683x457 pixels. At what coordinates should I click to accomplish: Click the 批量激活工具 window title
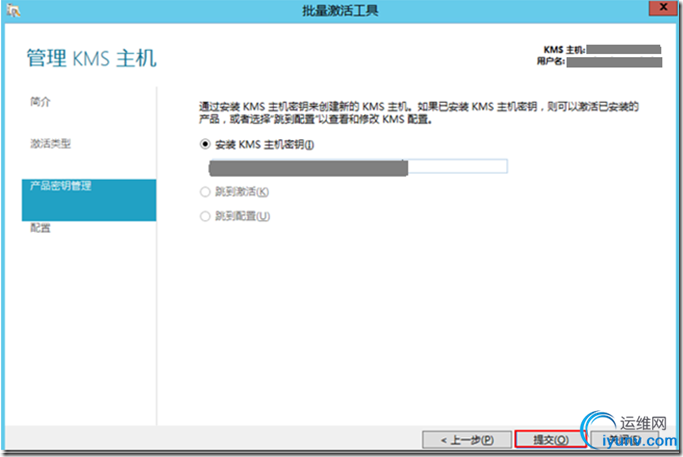pos(341,10)
